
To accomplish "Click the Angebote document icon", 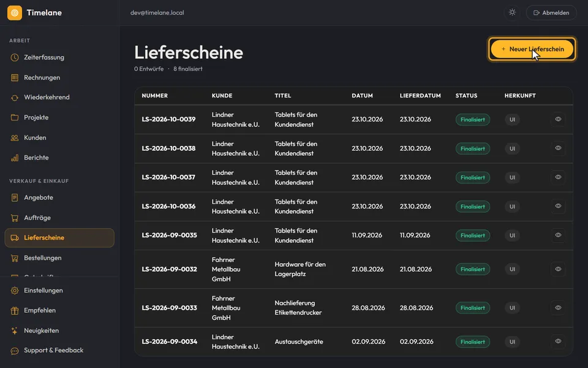I will point(15,197).
